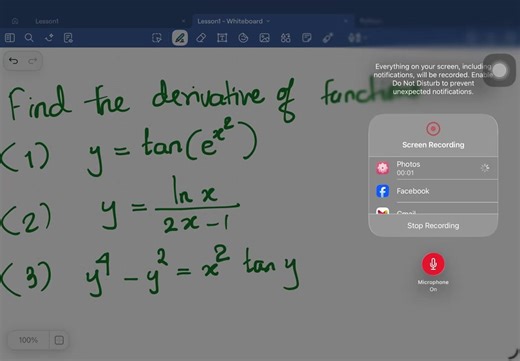Select the sticky note tool
This screenshot has height=361, width=520.
[306, 38]
